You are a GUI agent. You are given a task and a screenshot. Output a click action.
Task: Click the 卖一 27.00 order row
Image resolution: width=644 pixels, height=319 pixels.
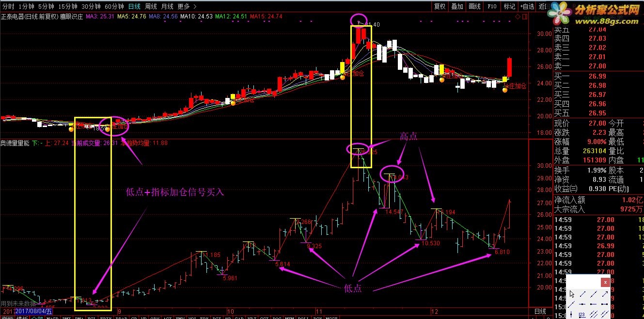(x=599, y=66)
